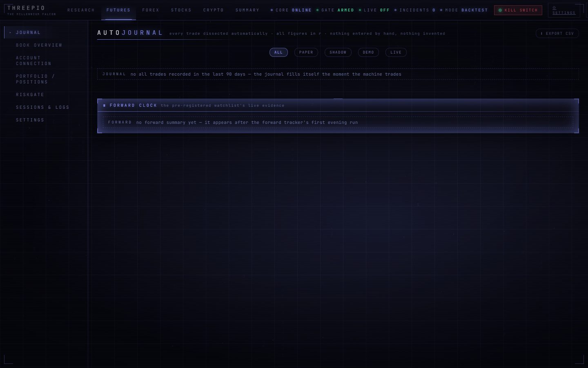Viewport: 588px width, 368px height.
Task: Export the journal via Export CSV
Action: tap(557, 34)
